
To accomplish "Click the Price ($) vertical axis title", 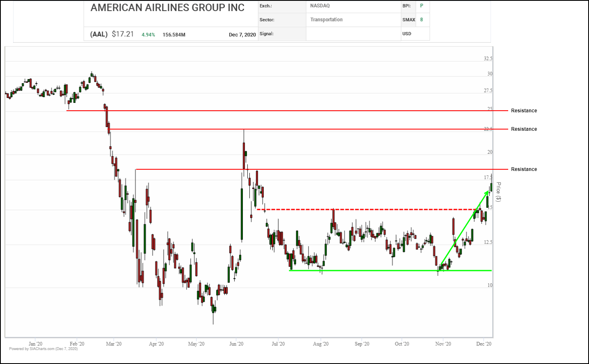I will (498, 192).
